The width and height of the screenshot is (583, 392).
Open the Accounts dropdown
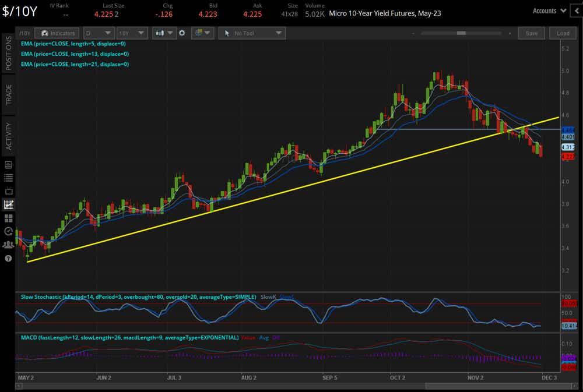tap(548, 10)
